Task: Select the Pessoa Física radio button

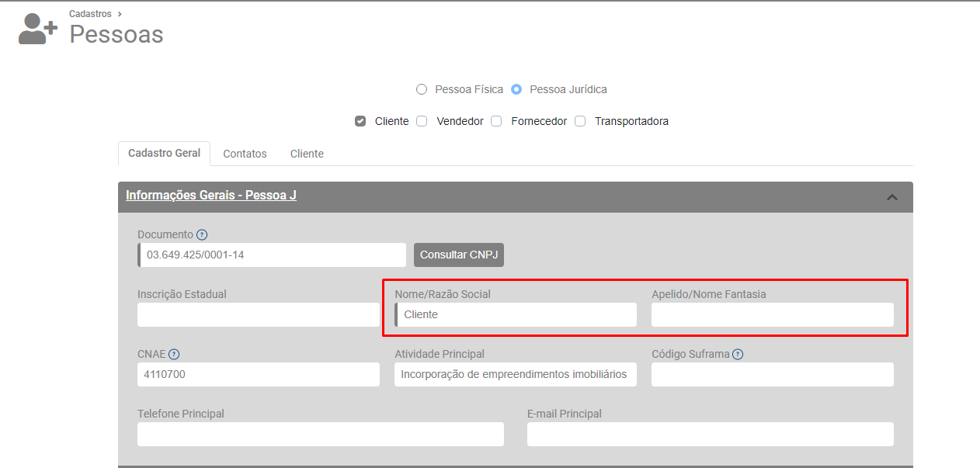Action: tap(422, 89)
